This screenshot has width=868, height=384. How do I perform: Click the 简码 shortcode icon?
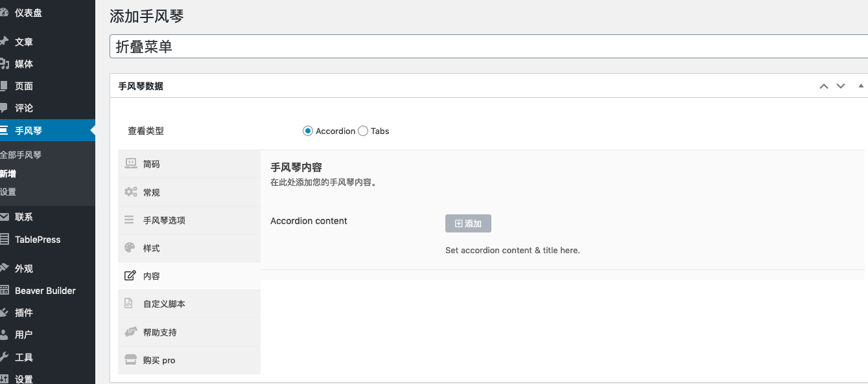click(130, 164)
